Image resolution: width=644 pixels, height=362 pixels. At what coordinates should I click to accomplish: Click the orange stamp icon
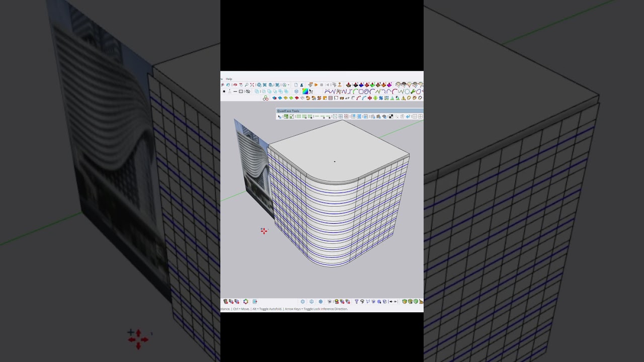point(340,85)
